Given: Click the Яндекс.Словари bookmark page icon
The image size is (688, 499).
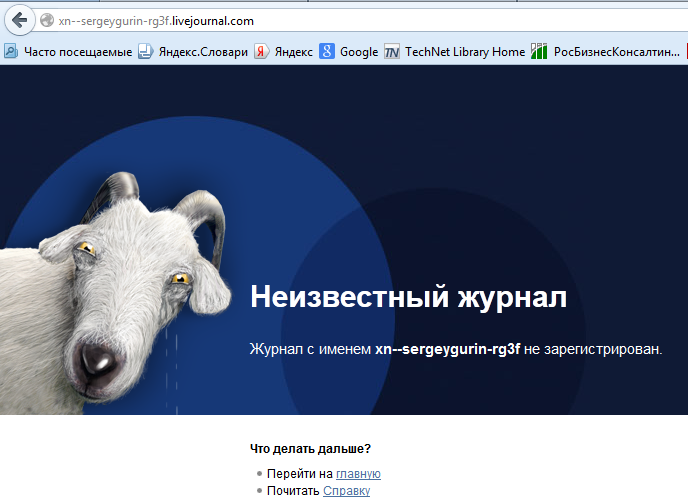Looking at the screenshot, I should (145, 51).
